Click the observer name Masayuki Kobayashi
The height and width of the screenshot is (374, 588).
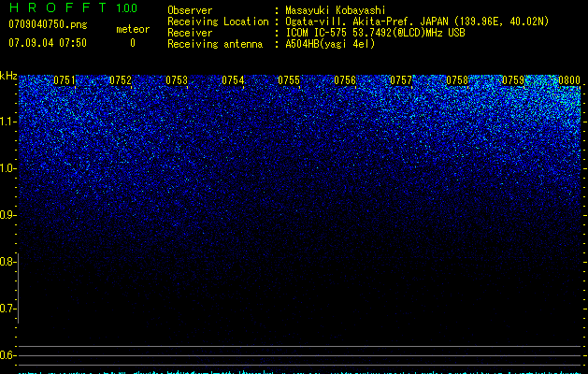click(336, 10)
